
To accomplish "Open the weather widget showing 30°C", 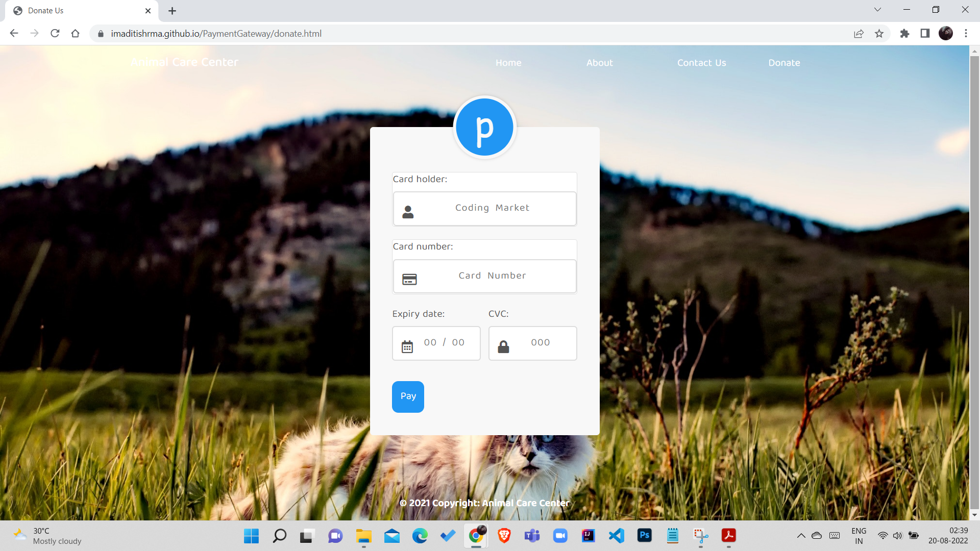I will (x=47, y=536).
